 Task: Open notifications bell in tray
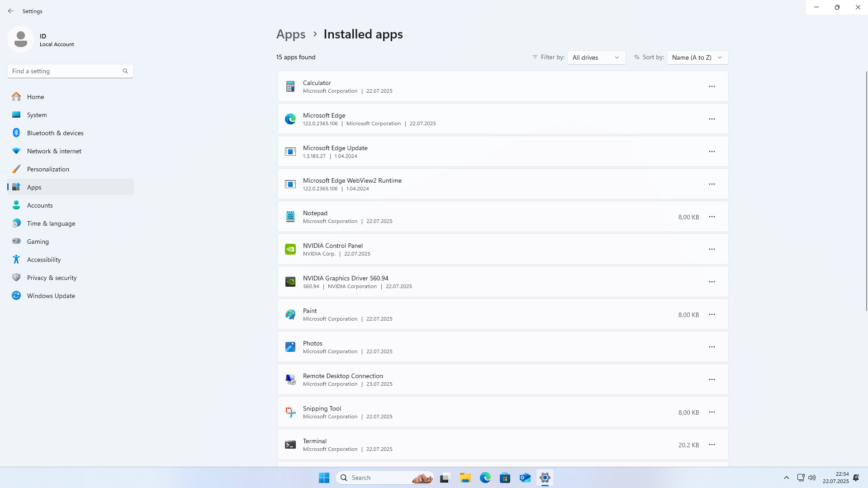click(x=856, y=478)
